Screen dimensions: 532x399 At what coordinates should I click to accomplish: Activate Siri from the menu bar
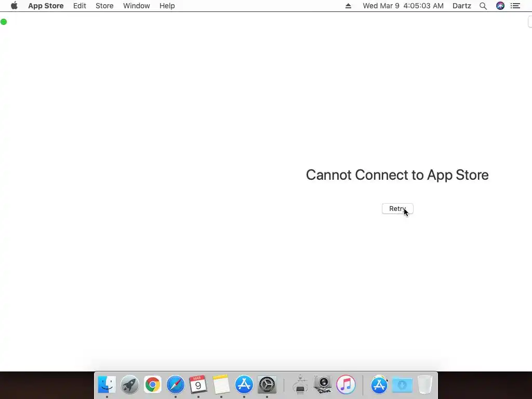[x=500, y=6]
